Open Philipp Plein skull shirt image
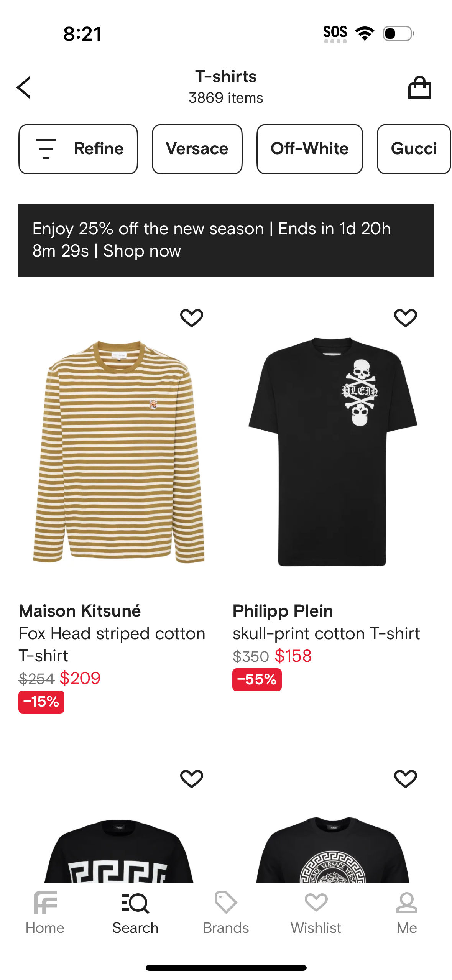 332,451
